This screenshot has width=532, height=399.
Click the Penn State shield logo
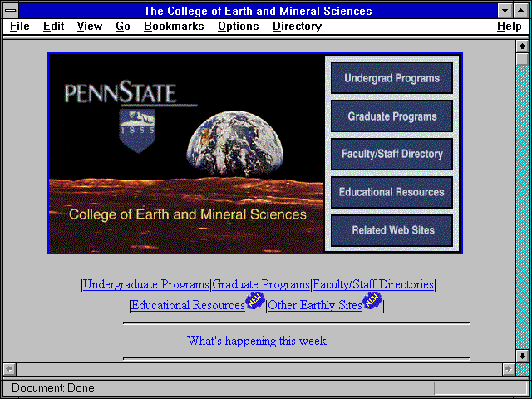[137, 131]
